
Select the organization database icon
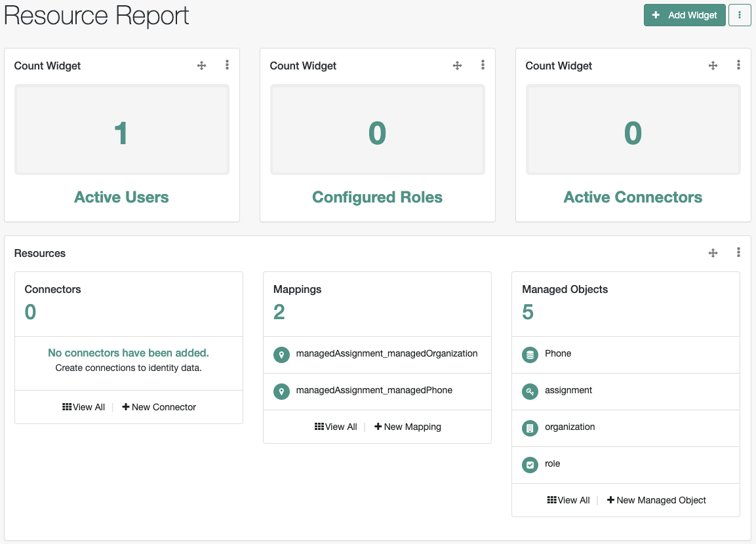530,427
